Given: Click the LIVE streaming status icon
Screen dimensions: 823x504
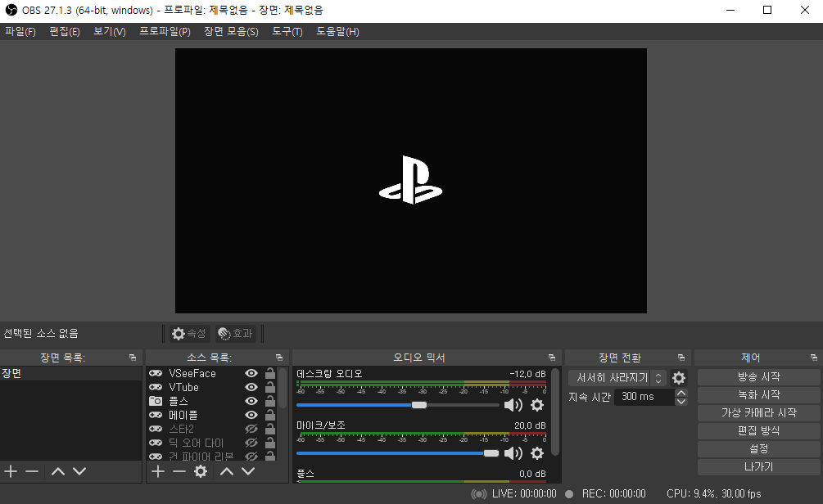Looking at the screenshot, I should 479,494.
